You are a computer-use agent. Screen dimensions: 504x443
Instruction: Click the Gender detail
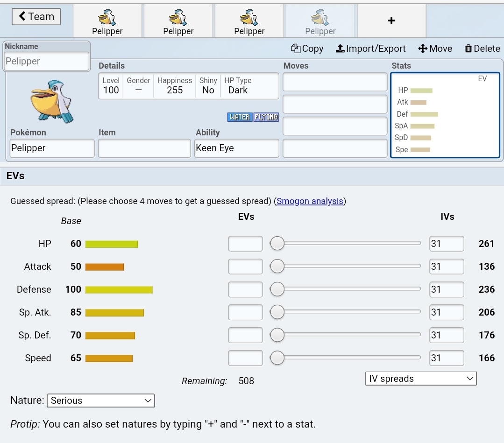[138, 86]
